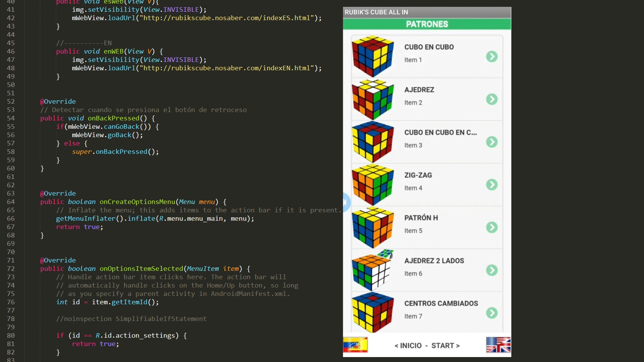The height and width of the screenshot is (362, 644).
Task: Click img.setVisibility call on line 47
Action: click(x=139, y=60)
